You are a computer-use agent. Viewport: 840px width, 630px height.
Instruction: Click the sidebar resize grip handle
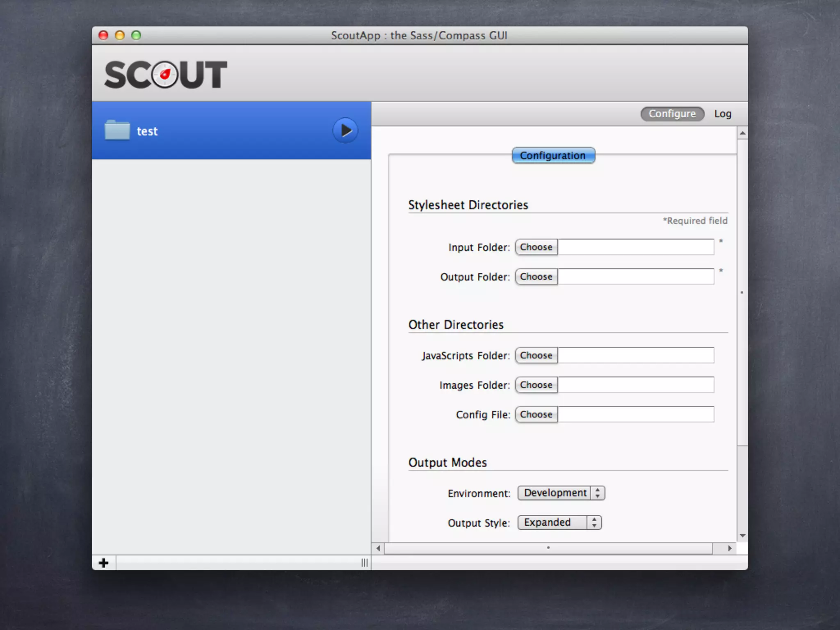[364, 563]
